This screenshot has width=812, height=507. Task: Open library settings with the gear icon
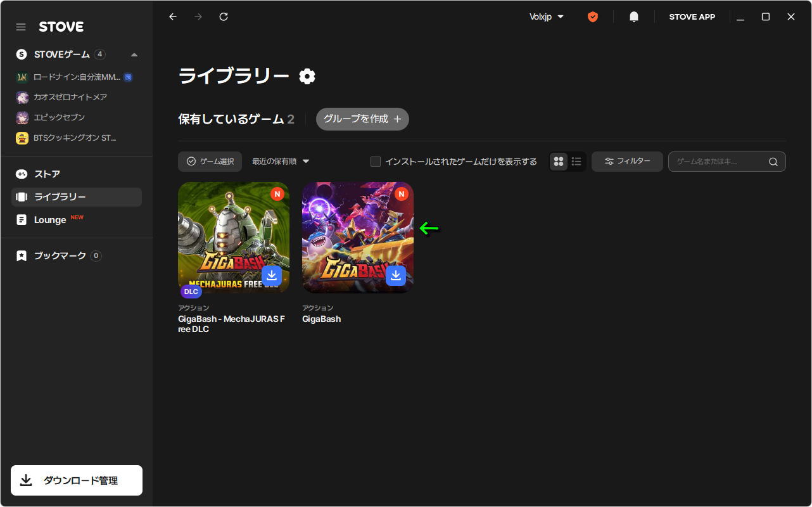[307, 75]
